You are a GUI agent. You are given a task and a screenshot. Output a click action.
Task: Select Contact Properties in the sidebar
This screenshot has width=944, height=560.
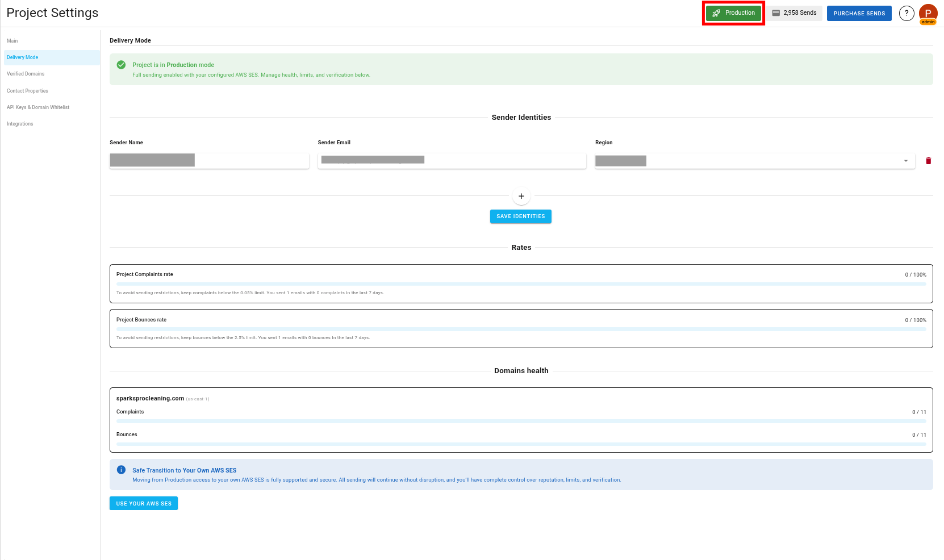click(27, 90)
